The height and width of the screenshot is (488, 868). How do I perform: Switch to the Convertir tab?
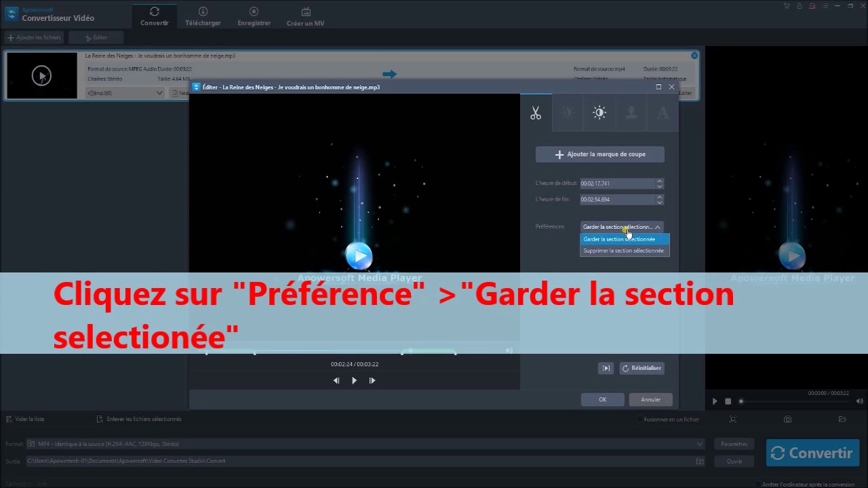coord(155,17)
